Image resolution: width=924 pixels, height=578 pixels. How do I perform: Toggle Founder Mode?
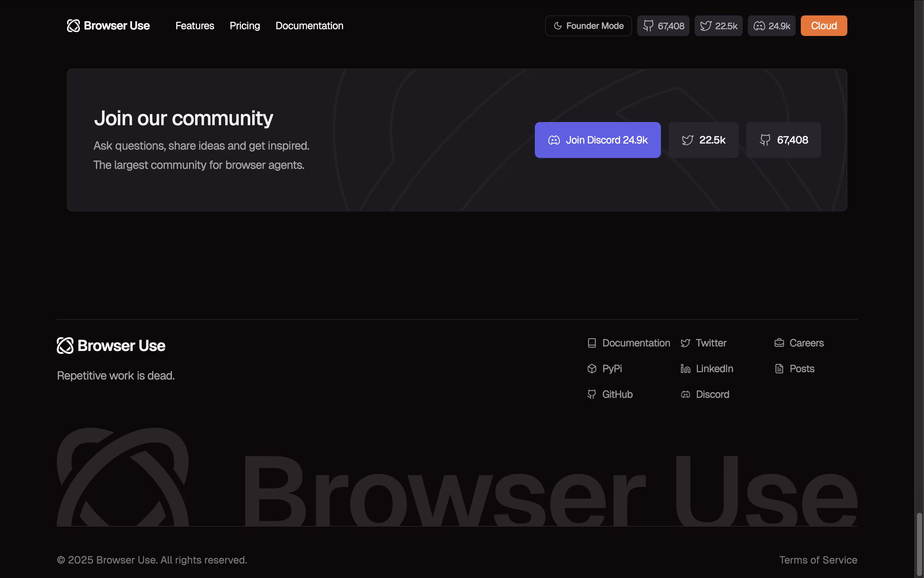pos(588,26)
